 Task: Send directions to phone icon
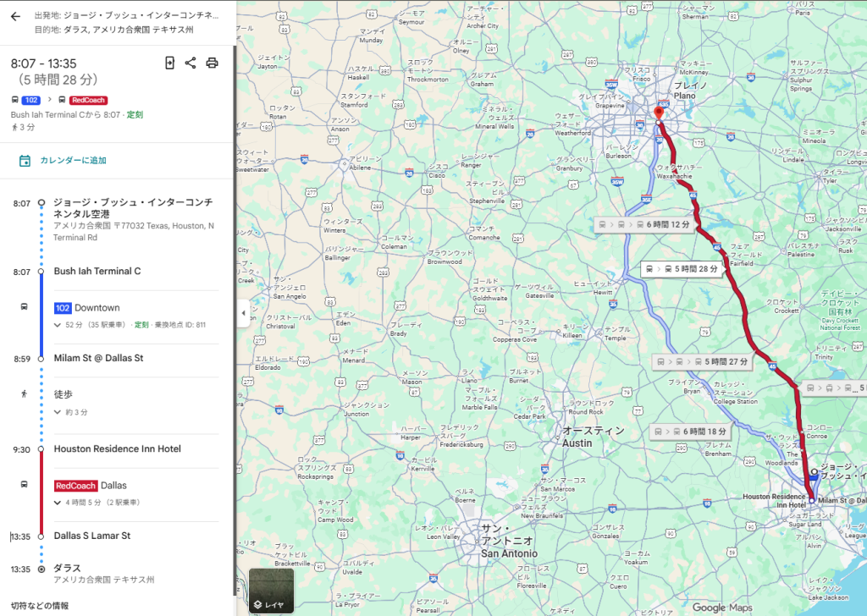[x=169, y=63]
